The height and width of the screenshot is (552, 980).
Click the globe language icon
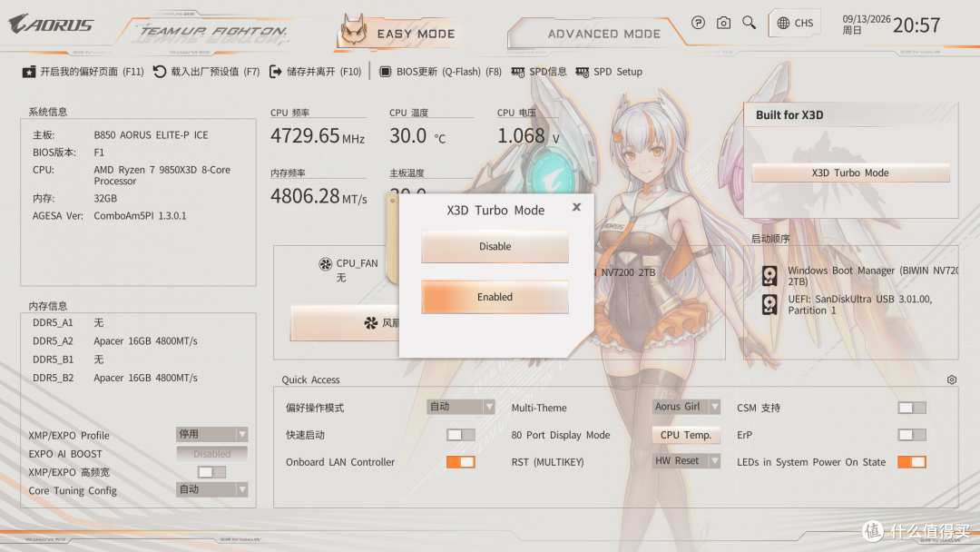pyautogui.click(x=783, y=23)
